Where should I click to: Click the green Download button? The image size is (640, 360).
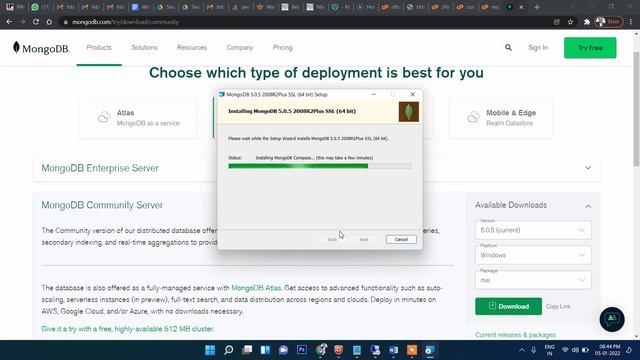pos(508,306)
